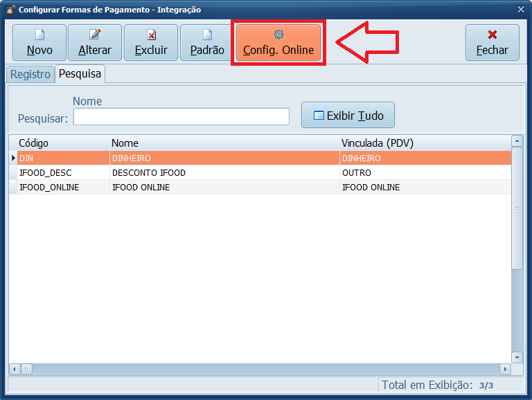Image resolution: width=532 pixels, height=400 pixels.
Task: Click the red X icon on Fechar
Action: [493, 34]
